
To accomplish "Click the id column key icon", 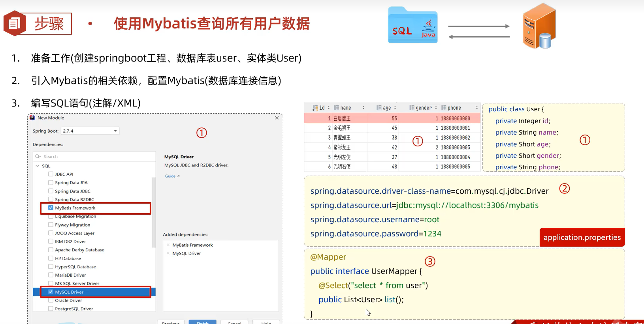I will 315,108.
